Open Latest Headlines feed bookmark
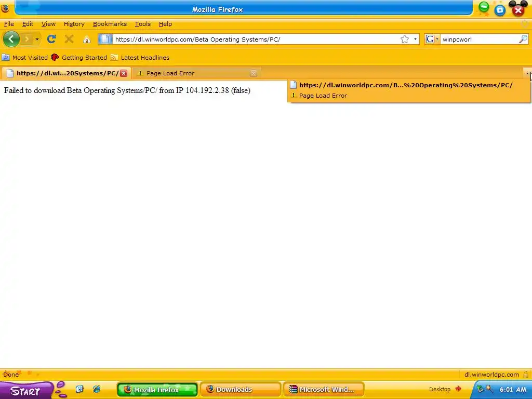The width and height of the screenshot is (532, 399). pos(140,58)
